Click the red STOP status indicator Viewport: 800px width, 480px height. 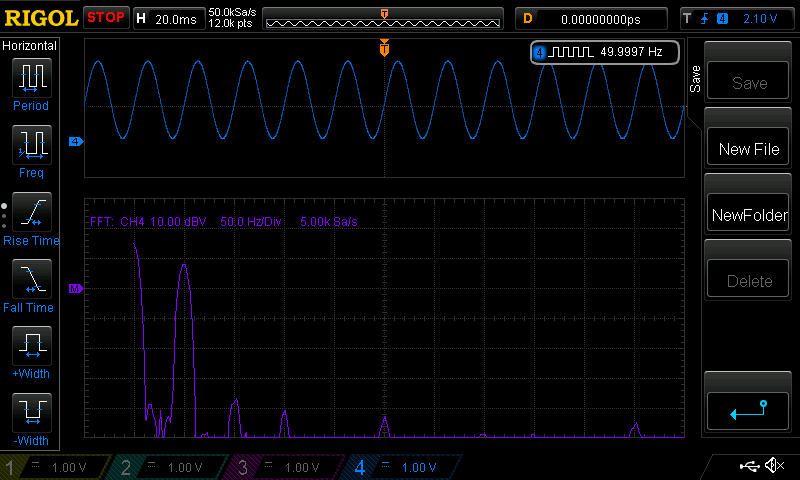(106, 18)
